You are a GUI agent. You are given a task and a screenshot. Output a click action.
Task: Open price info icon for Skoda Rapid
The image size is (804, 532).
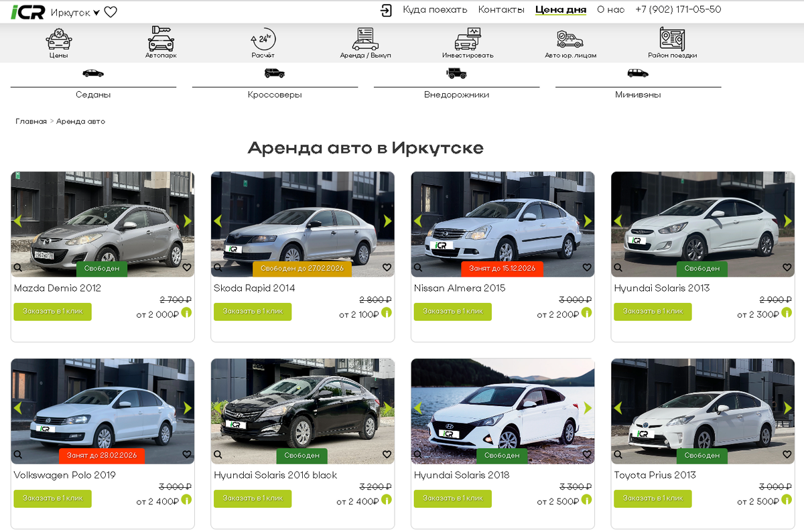387,312
